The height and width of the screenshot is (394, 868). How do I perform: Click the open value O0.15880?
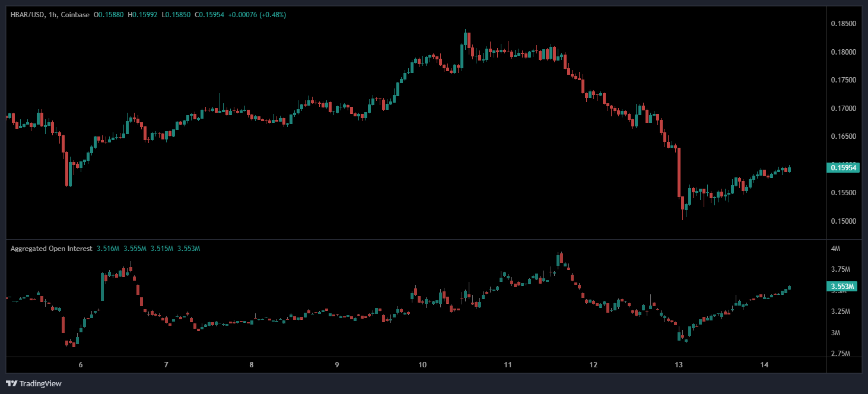click(108, 15)
